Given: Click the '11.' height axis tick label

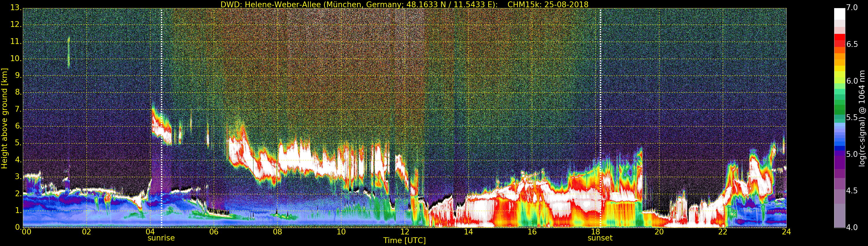Looking at the screenshot, I should 16,41.
